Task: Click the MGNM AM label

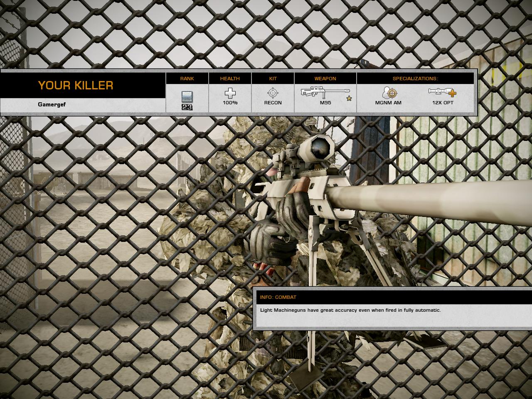Action: click(x=388, y=103)
